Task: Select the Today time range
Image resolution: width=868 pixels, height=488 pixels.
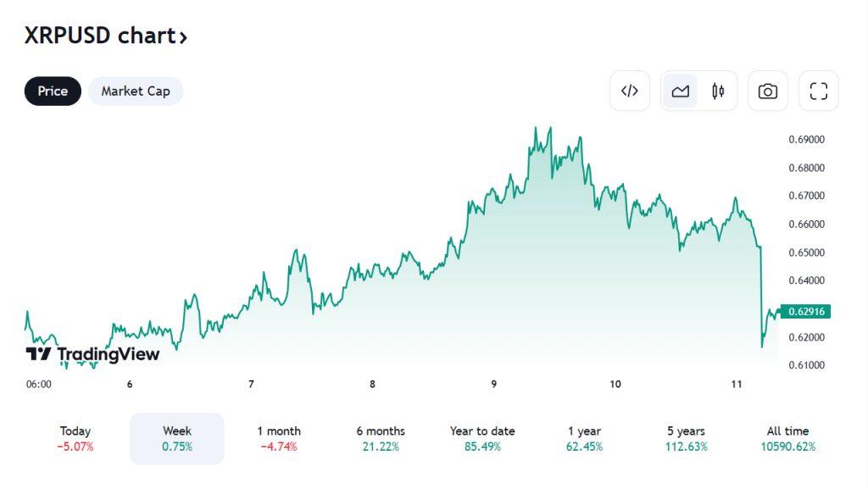Action: (x=75, y=439)
